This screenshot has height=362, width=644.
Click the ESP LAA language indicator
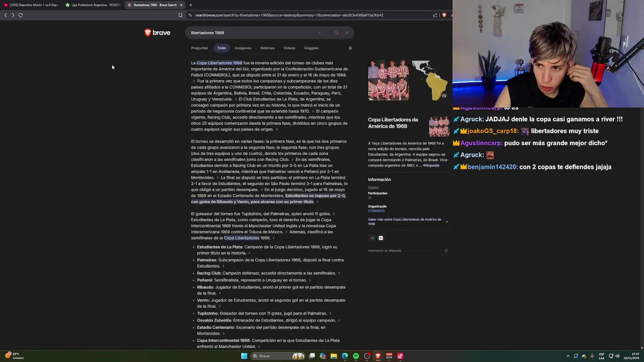coord(602,356)
